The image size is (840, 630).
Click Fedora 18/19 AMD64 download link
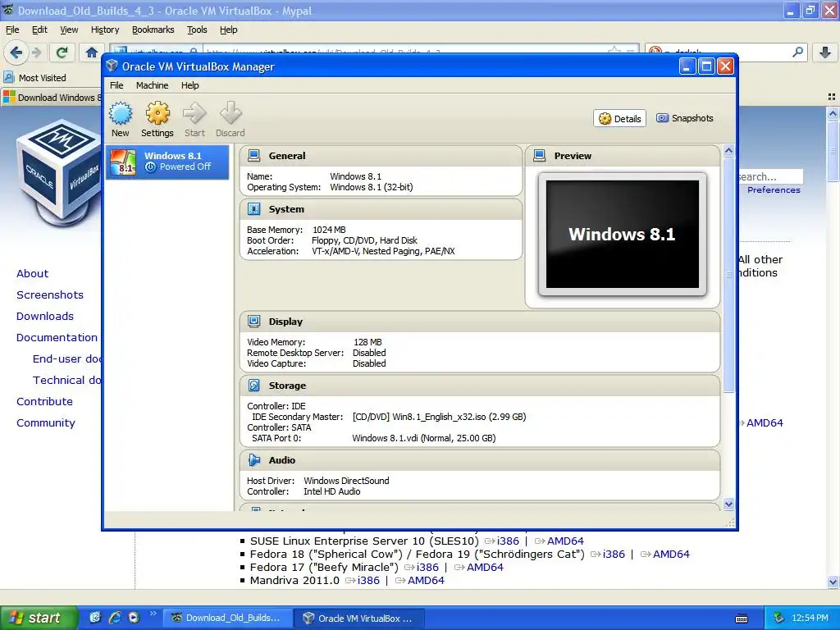[x=671, y=555]
